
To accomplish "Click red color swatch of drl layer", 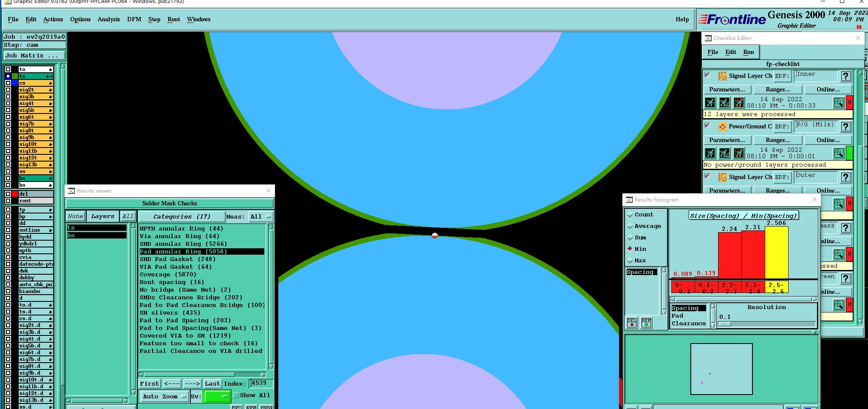I will (x=15, y=194).
